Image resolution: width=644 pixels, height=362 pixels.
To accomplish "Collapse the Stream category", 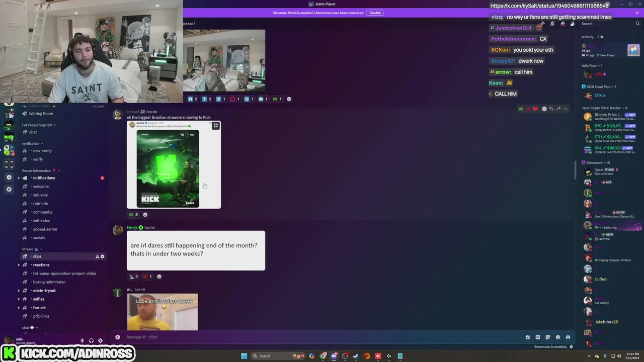I will tap(31, 249).
